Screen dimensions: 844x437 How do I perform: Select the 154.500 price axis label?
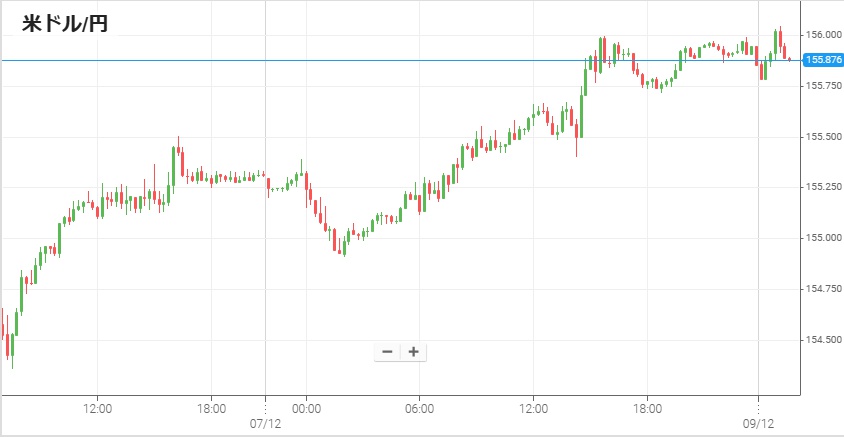coord(823,340)
